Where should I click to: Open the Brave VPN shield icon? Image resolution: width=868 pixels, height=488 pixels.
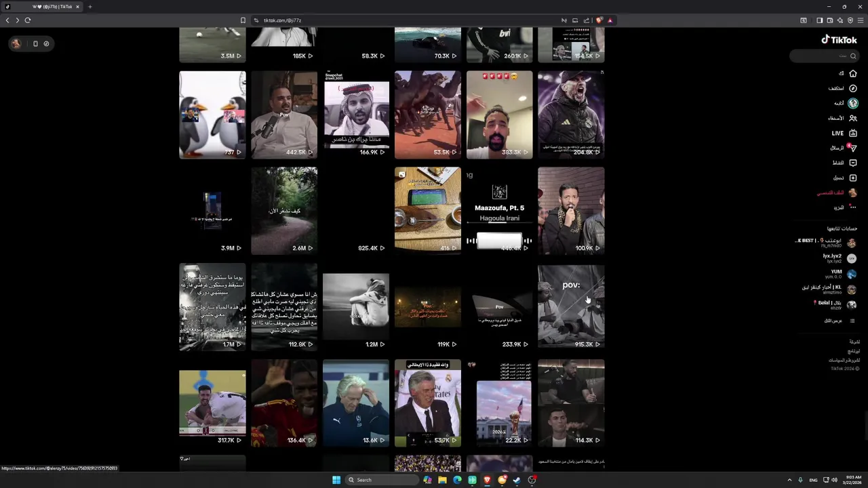[x=850, y=20]
